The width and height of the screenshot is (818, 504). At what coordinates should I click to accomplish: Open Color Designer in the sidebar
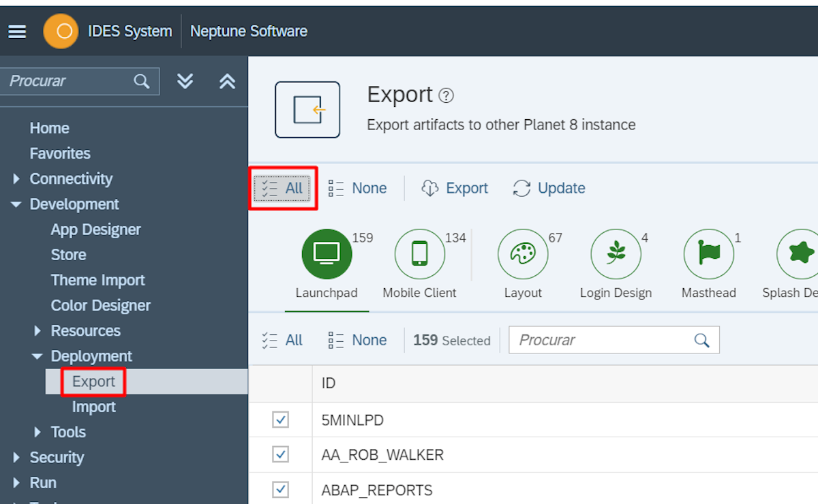coord(100,305)
